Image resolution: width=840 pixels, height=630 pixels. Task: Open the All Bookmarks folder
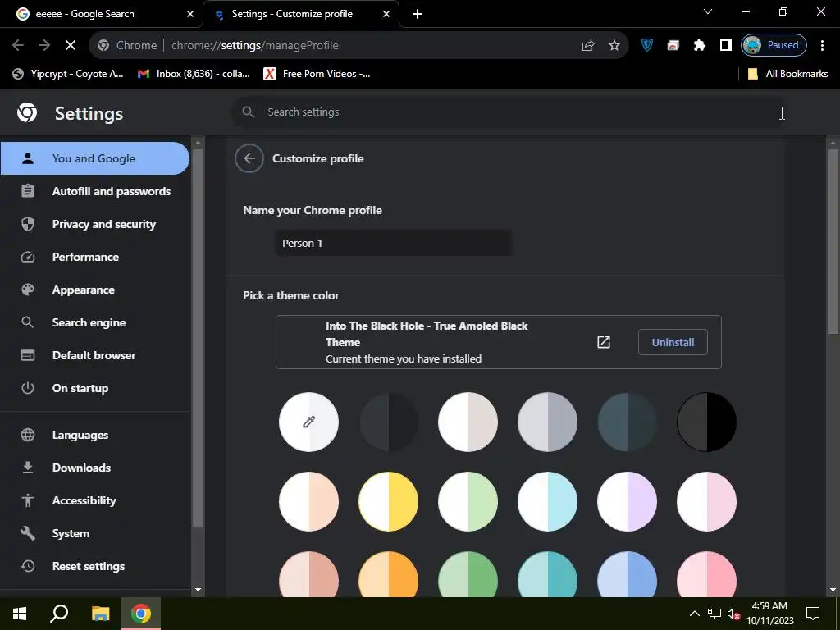(787, 74)
